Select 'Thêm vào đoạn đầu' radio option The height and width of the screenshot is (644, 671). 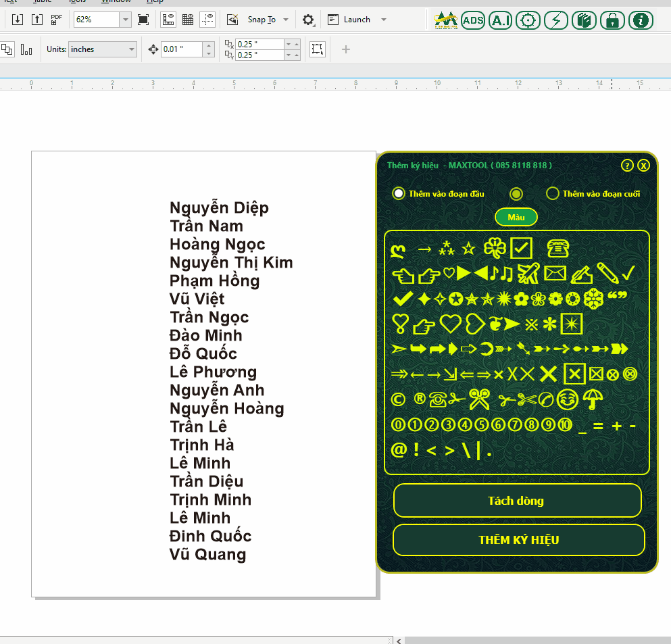point(399,194)
